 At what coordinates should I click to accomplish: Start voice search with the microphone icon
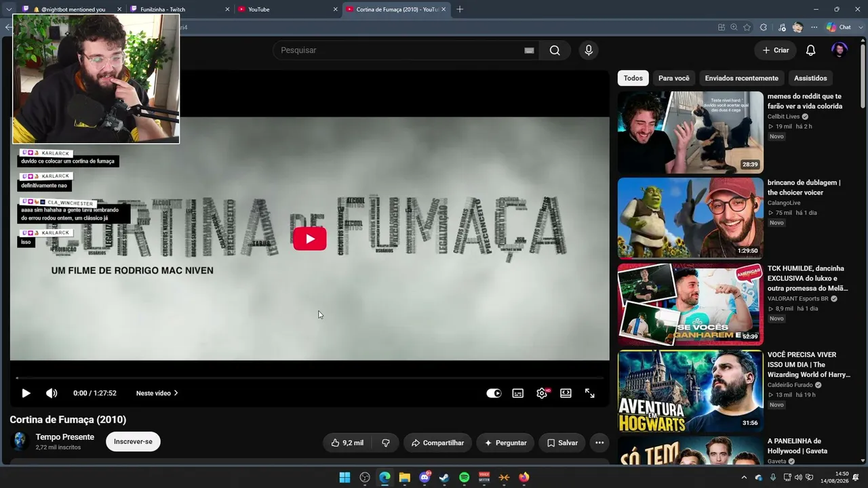pos(589,50)
